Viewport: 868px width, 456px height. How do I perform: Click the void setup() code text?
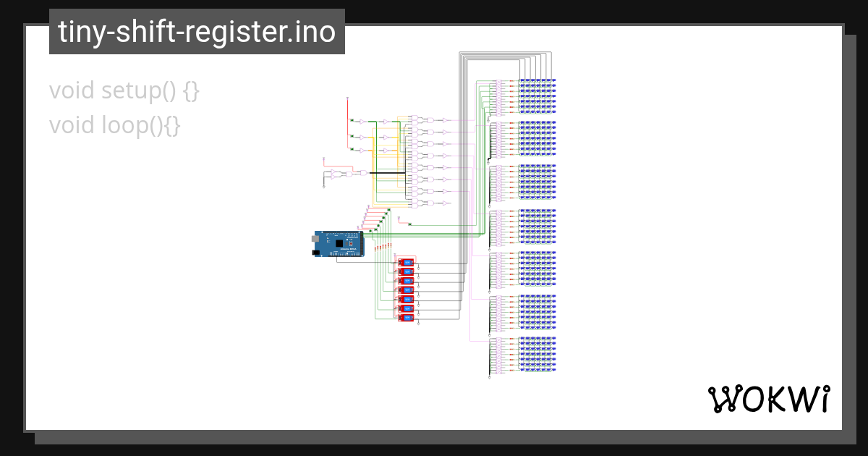point(123,90)
